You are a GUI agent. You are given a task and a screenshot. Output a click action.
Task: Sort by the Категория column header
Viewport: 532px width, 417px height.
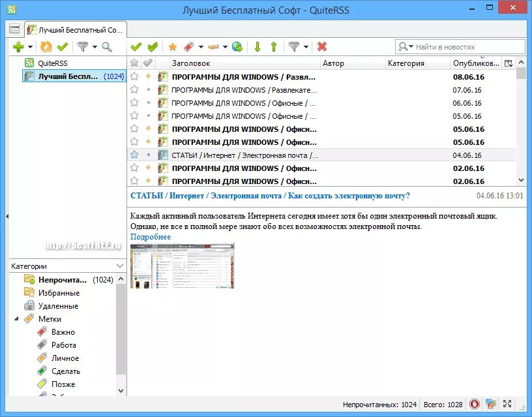(x=418, y=63)
